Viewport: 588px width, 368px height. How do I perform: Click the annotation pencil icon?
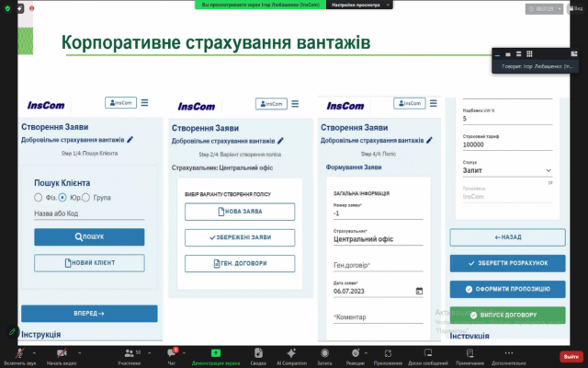click(x=12, y=331)
